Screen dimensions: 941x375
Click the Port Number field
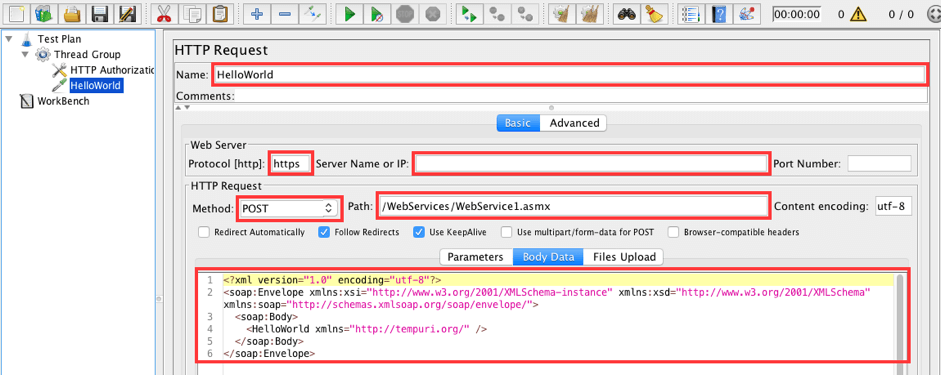(879, 163)
